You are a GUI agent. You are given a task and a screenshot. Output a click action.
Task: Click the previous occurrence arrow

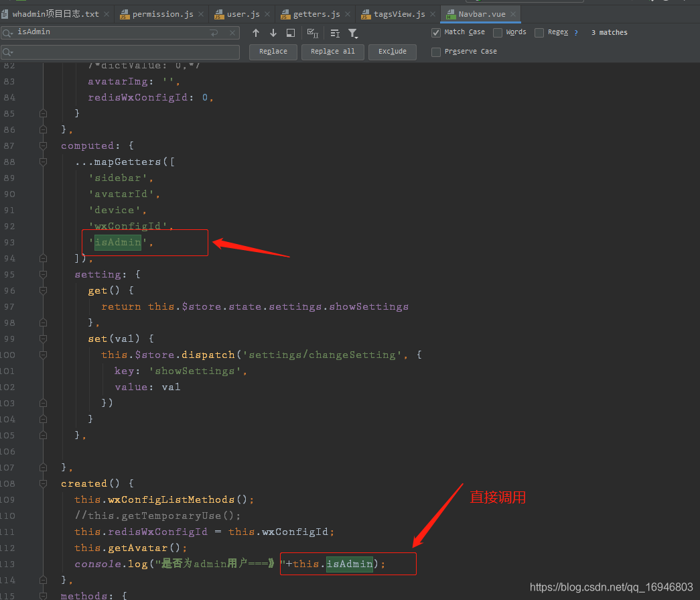[x=256, y=32]
